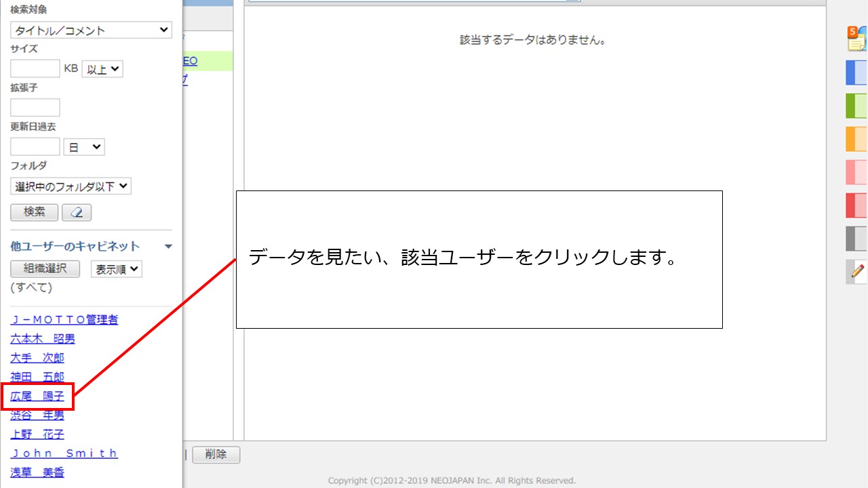Click the 検索 search button
This screenshot has height=488, width=868.
(x=35, y=212)
